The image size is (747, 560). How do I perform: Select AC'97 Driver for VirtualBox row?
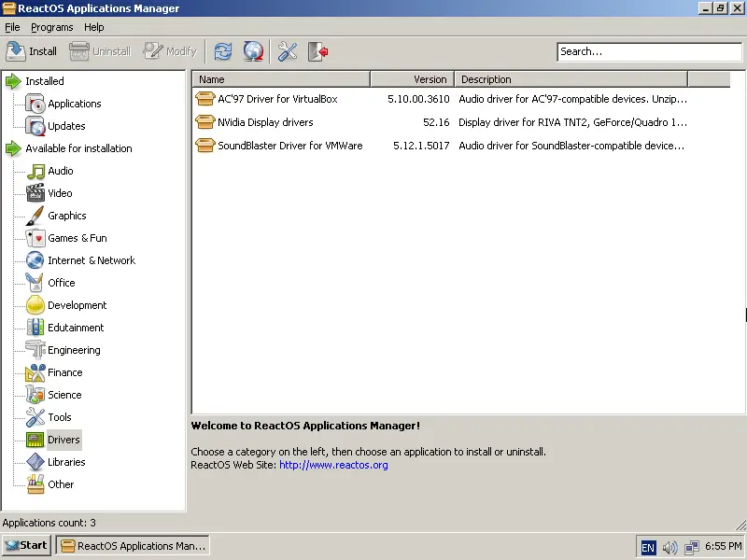(441, 99)
